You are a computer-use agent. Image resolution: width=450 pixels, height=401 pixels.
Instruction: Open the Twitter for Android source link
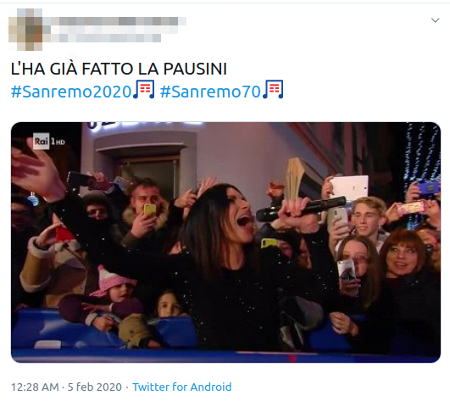coord(182,387)
